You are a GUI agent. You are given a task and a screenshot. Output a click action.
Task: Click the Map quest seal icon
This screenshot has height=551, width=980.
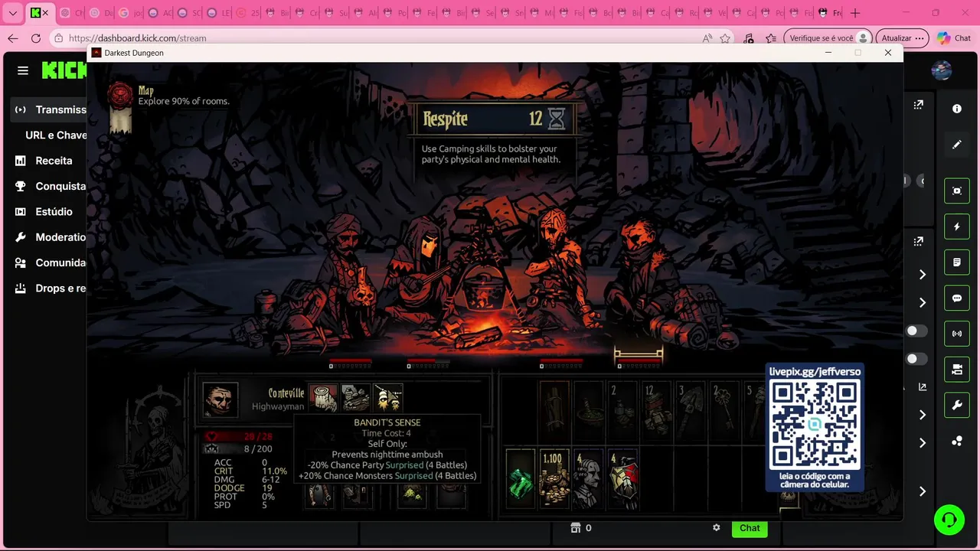(120, 95)
